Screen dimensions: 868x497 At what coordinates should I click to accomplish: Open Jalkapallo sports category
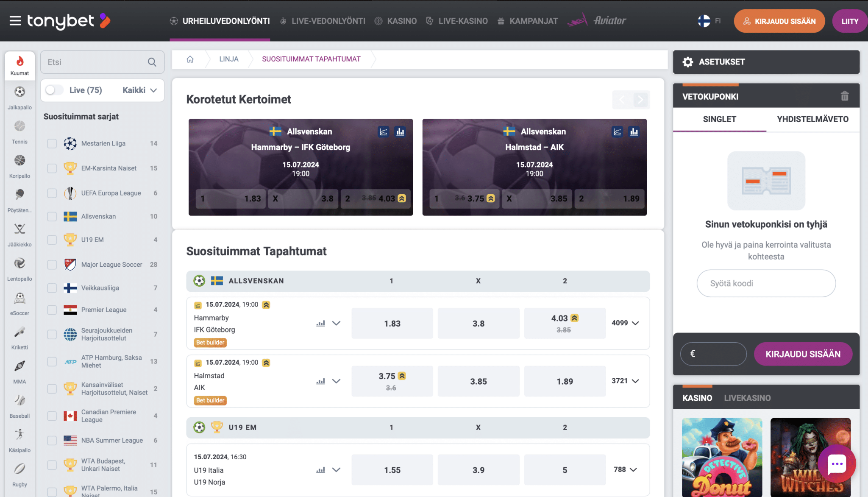click(x=19, y=98)
